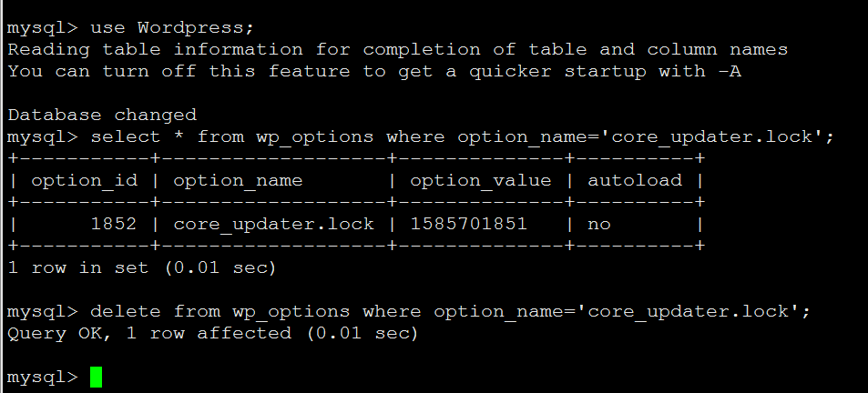Click the core_updater.lock table cell
The width and height of the screenshot is (868, 393).
pyautogui.click(x=273, y=225)
